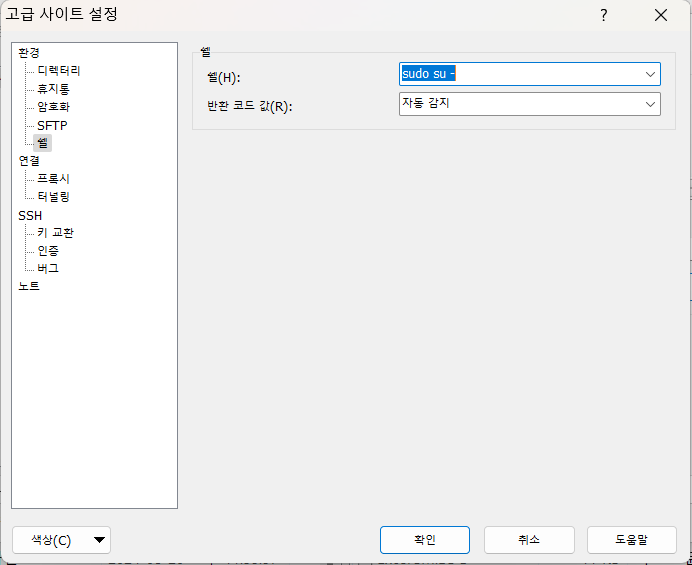Click the 반환 코드 값(R): label
Viewport: 692px width, 565px height.
pos(250,106)
